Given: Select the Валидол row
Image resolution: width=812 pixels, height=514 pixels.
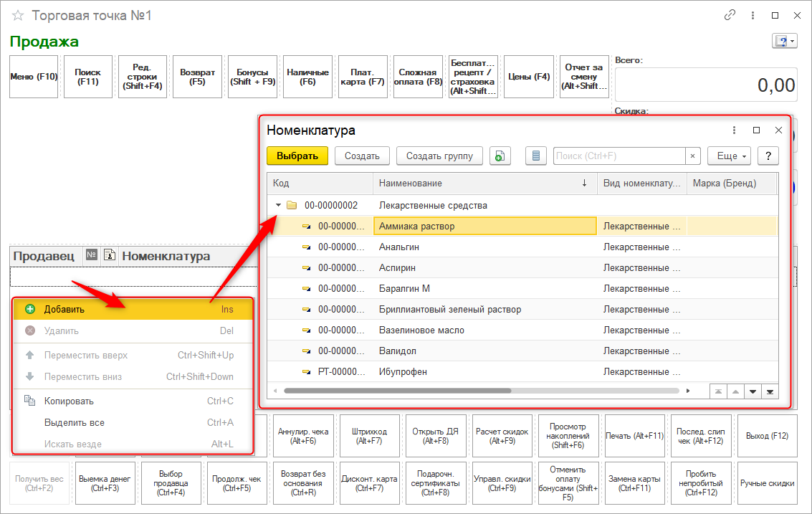Looking at the screenshot, I should [x=522, y=351].
